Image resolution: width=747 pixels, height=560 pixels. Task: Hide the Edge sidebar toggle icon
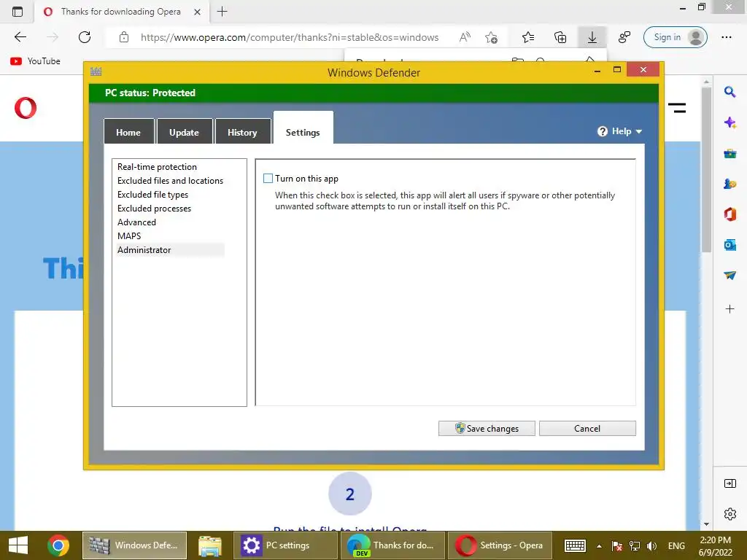tap(729, 484)
